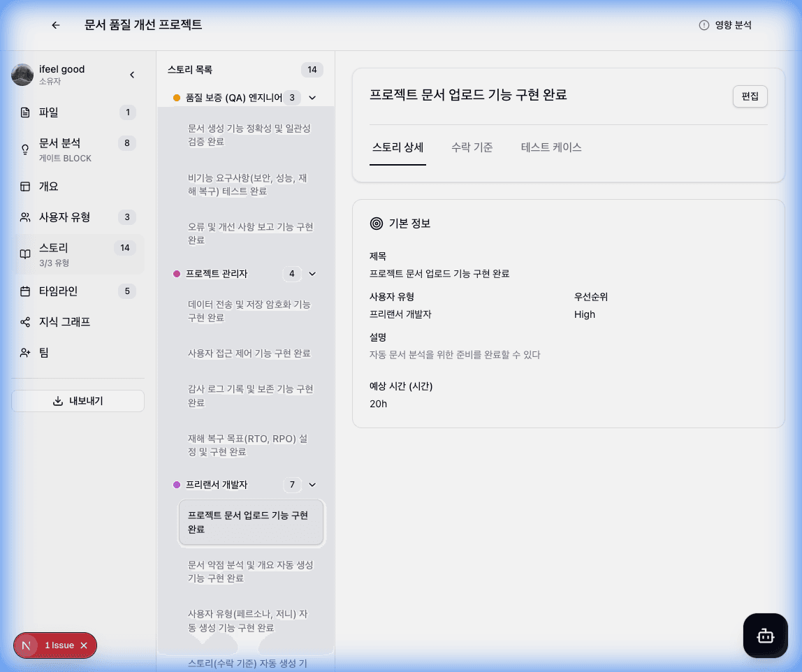Image resolution: width=802 pixels, height=672 pixels.
Task: Open the 팀 members page
Action: tap(43, 353)
